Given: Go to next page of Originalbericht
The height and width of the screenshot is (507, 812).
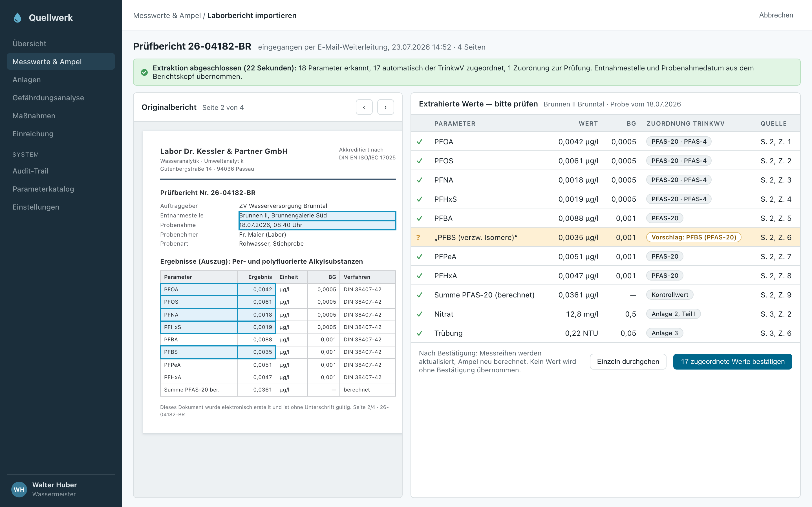Looking at the screenshot, I should pos(385,107).
